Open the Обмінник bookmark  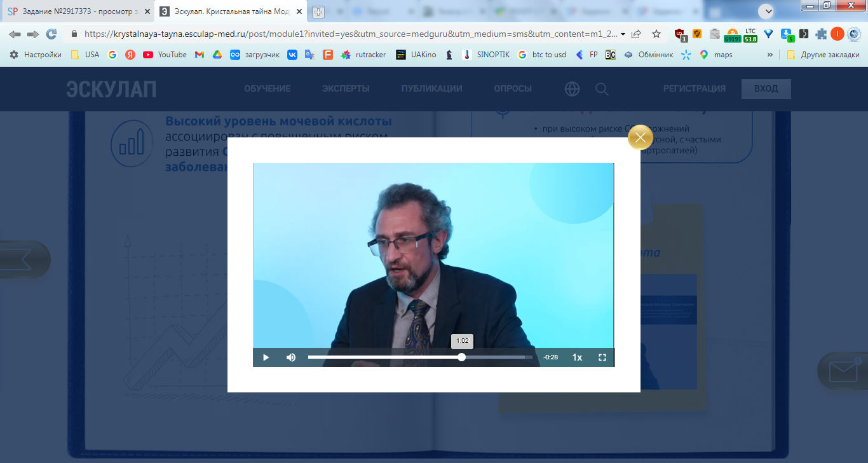tap(648, 55)
